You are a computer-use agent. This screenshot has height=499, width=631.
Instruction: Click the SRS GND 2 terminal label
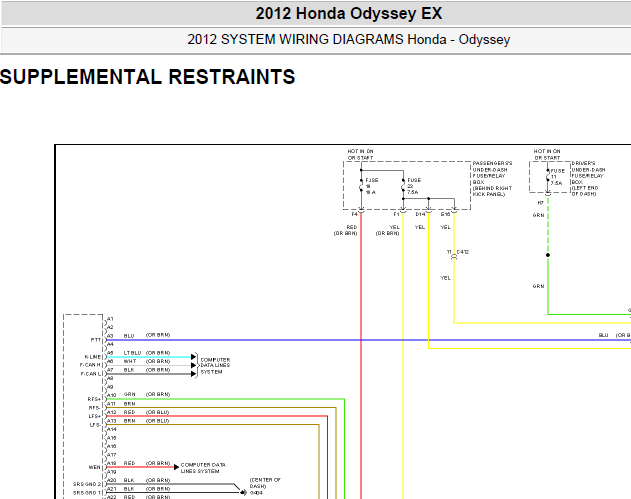(87, 484)
